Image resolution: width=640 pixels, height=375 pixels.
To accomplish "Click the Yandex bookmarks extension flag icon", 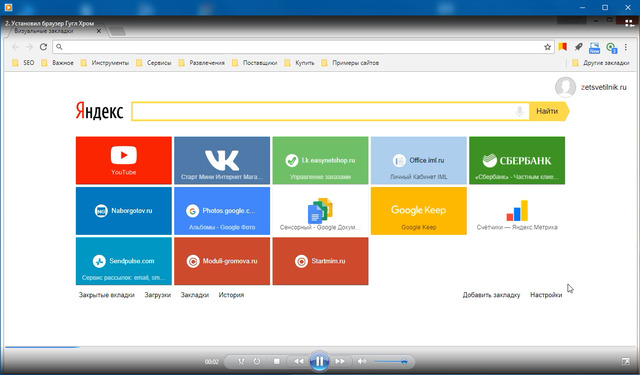I will (x=563, y=47).
